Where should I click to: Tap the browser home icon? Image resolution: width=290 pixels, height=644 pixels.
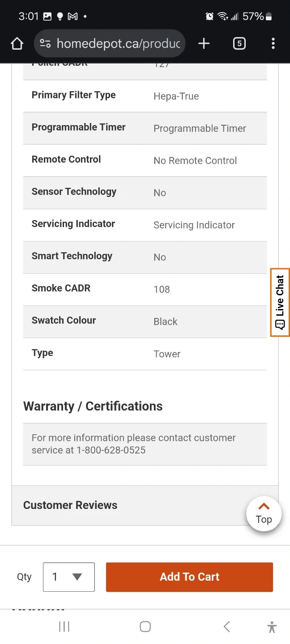click(17, 43)
